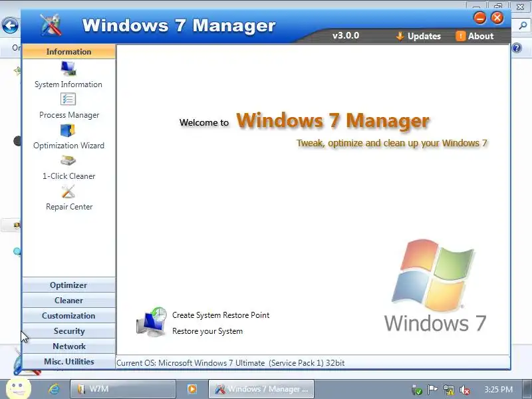Click Create System Restore Point
The image size is (532, 399).
point(221,315)
